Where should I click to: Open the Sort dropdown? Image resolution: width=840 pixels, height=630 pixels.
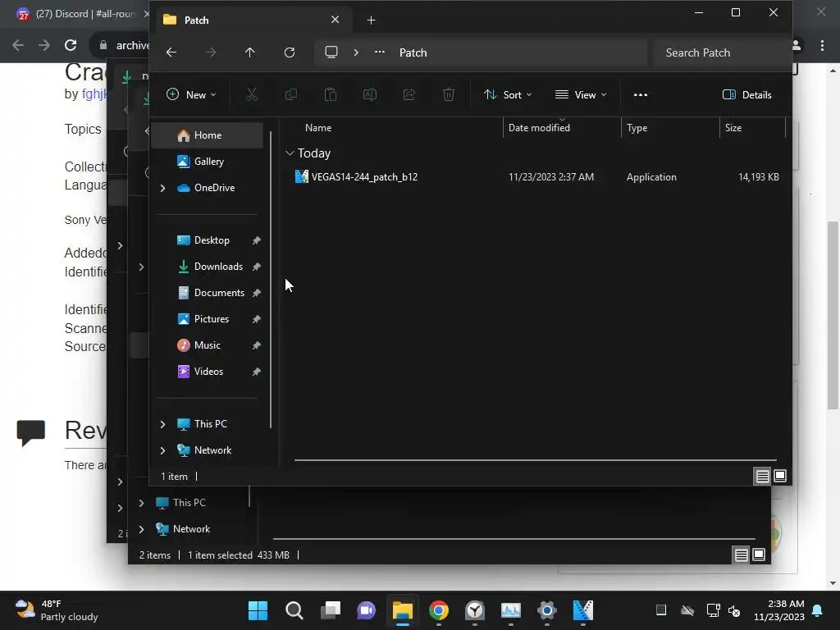[x=507, y=95]
